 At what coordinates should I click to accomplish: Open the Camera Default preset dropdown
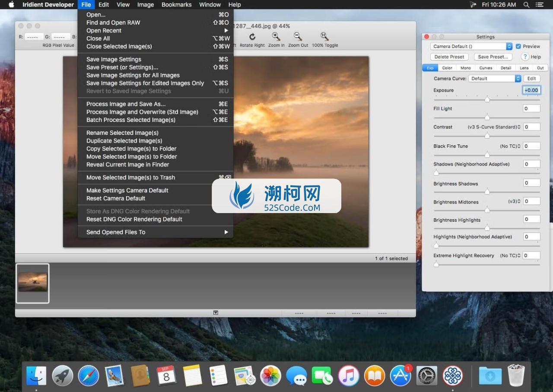[471, 46]
